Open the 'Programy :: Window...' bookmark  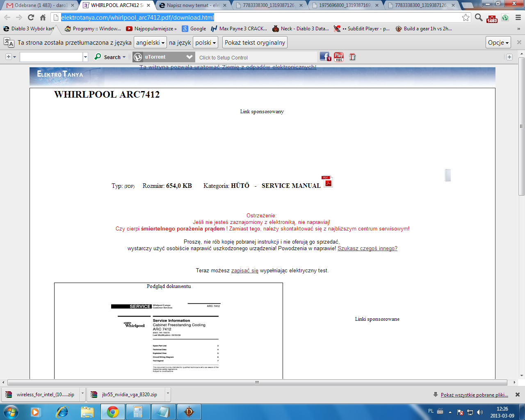coord(93,29)
